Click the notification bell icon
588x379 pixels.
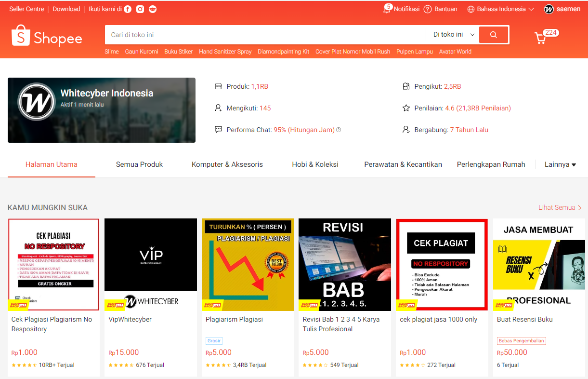pyautogui.click(x=387, y=9)
